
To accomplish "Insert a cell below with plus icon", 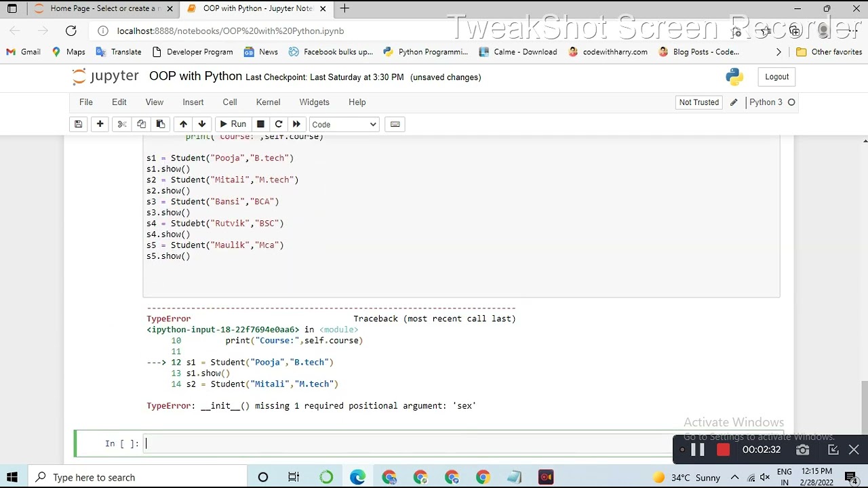I will pos(100,124).
